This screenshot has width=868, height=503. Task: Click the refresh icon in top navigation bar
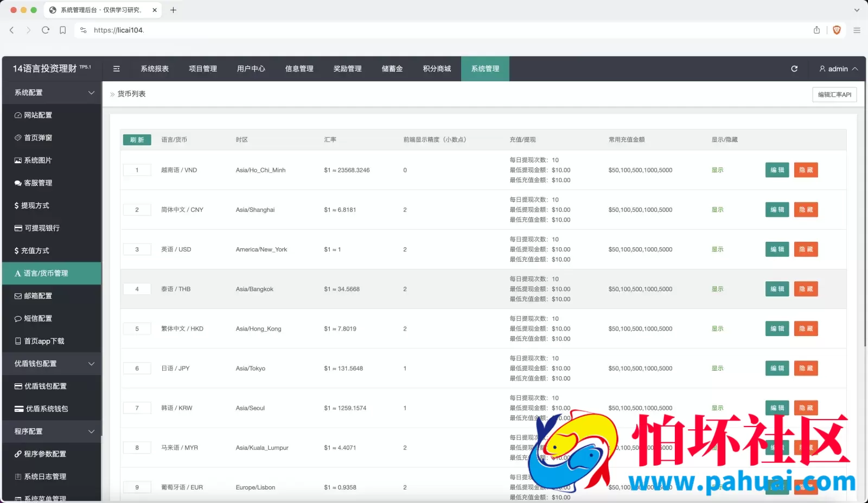click(794, 69)
